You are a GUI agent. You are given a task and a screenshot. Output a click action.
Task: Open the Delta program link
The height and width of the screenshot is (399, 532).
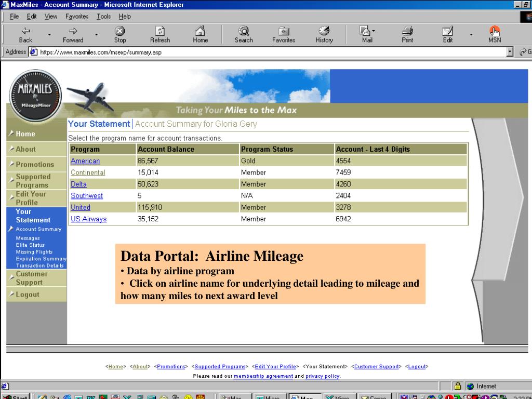(78, 184)
